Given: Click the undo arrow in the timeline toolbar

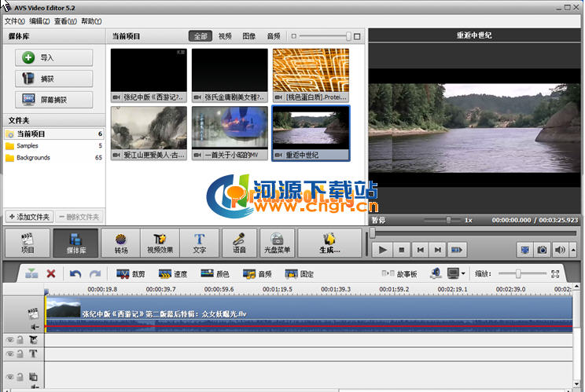Looking at the screenshot, I should pyautogui.click(x=75, y=274).
